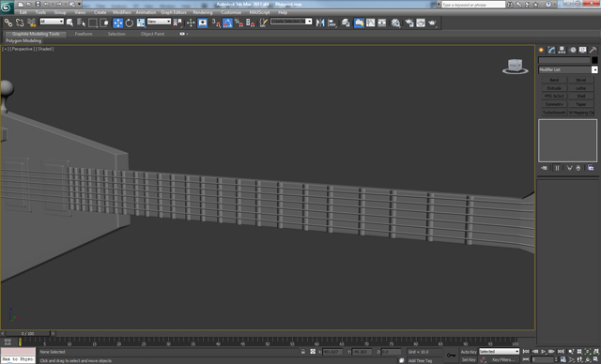Open Quick Access toolbar customize arrow
Viewport: 601px width, 364px height.
[79, 4]
